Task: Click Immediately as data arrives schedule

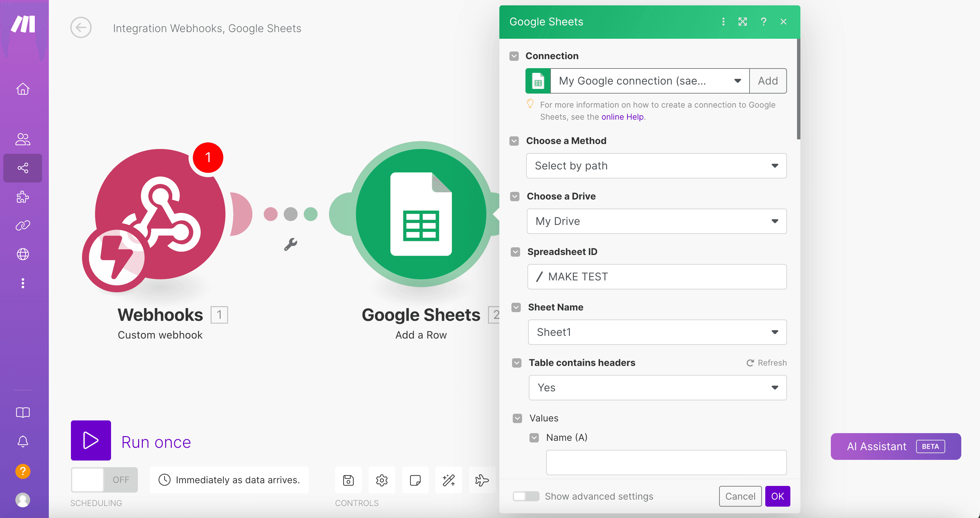Action: pyautogui.click(x=229, y=480)
